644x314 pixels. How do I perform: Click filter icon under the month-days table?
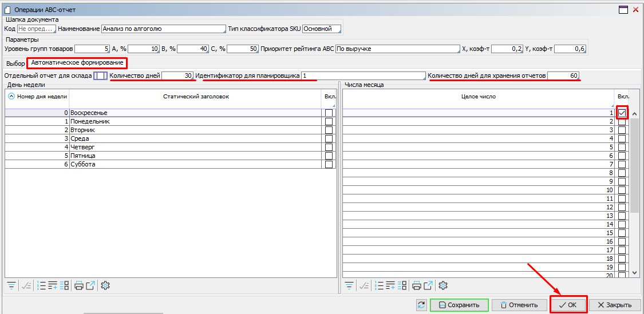coord(349,285)
